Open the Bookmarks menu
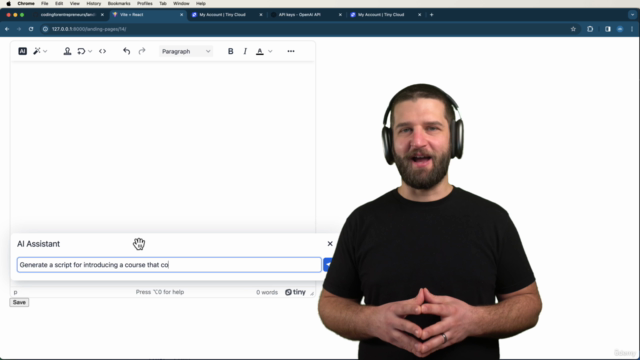The image size is (640, 360). [119, 3]
